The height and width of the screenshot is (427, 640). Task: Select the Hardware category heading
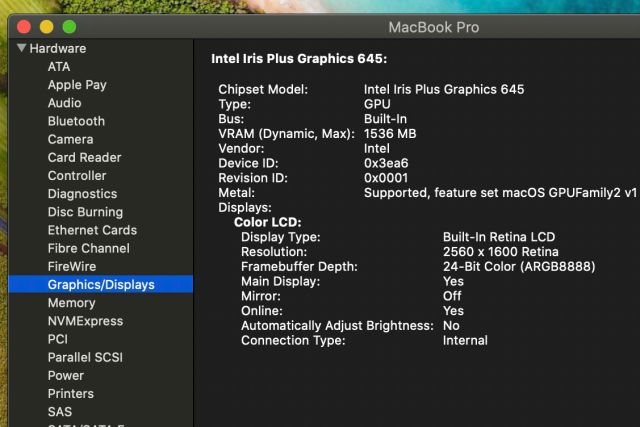[x=58, y=49]
